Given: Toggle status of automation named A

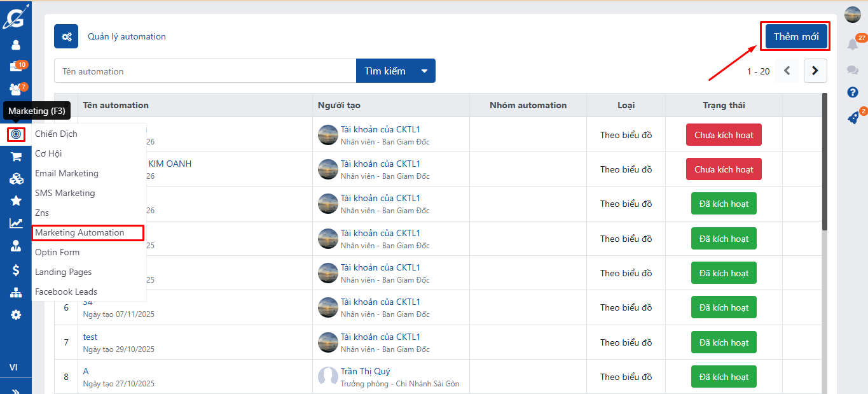Looking at the screenshot, I should coord(724,377).
